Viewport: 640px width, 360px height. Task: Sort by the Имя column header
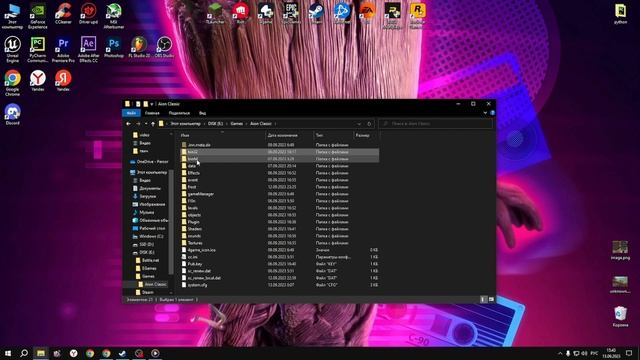(x=222, y=135)
